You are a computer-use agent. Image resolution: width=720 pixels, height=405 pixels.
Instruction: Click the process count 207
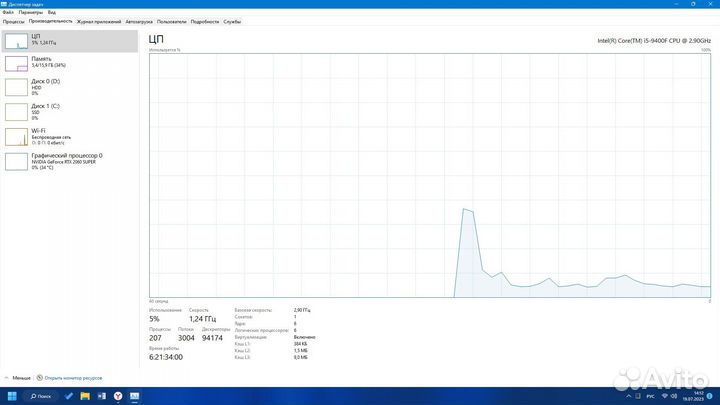[155, 338]
